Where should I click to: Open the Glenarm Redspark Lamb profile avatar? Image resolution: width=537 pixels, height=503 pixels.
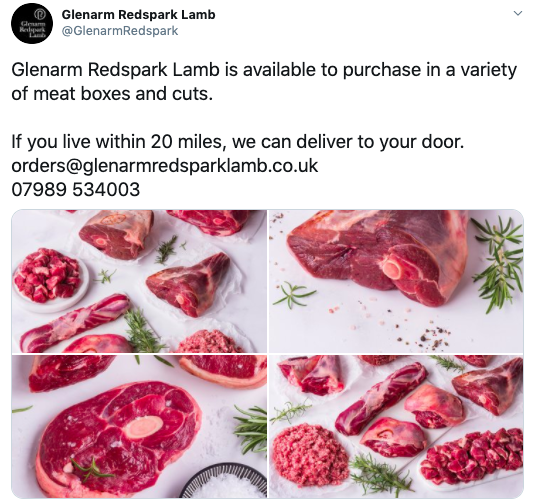[x=32, y=23]
